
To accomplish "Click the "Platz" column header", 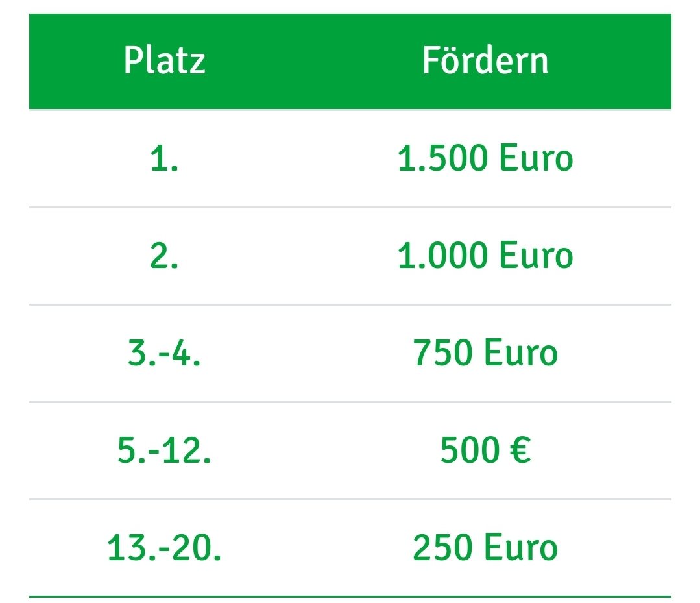I will click(164, 60).
